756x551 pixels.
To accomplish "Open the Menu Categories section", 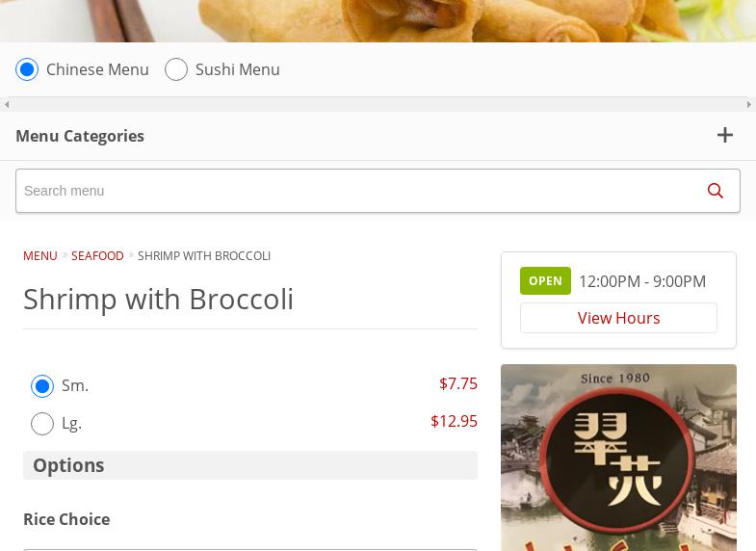I will coord(80,136).
